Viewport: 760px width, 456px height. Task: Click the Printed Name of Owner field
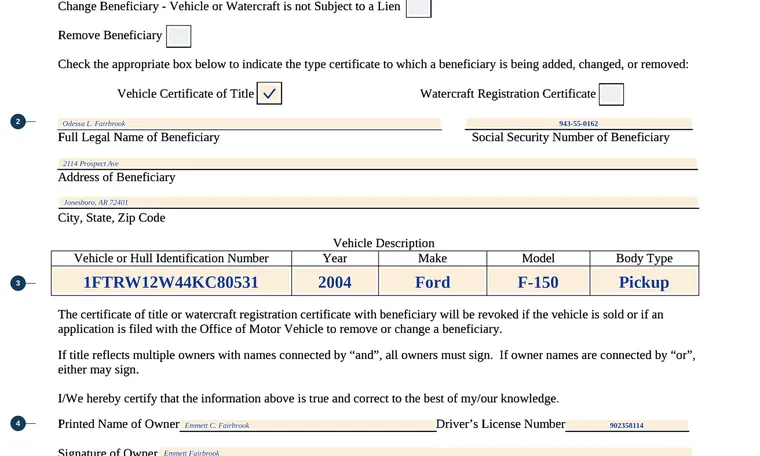tap(308, 425)
